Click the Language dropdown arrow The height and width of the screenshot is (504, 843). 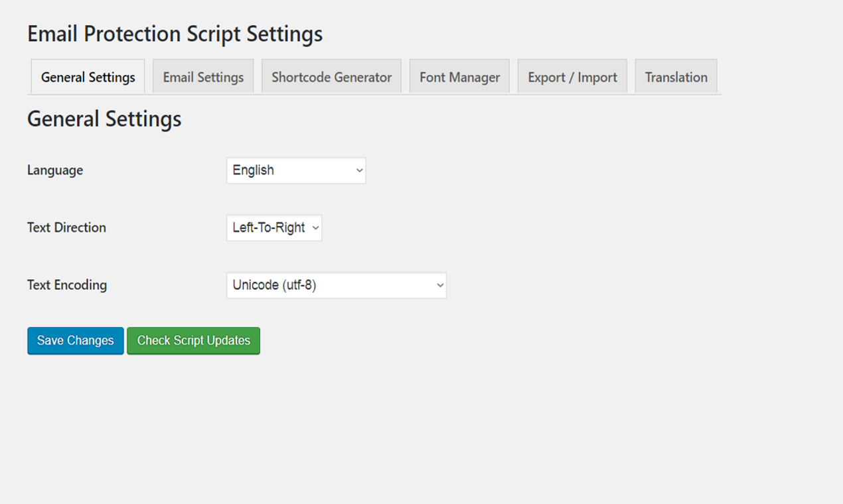click(x=358, y=170)
